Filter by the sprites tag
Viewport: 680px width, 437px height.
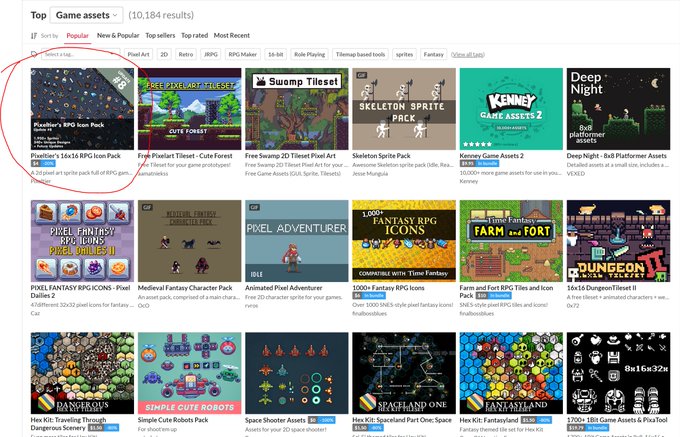[404, 54]
